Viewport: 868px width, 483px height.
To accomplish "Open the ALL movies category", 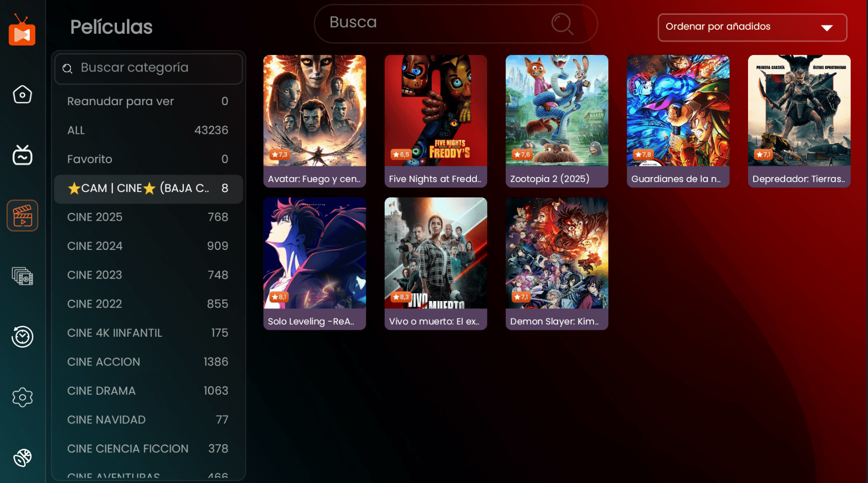I will pos(148,130).
